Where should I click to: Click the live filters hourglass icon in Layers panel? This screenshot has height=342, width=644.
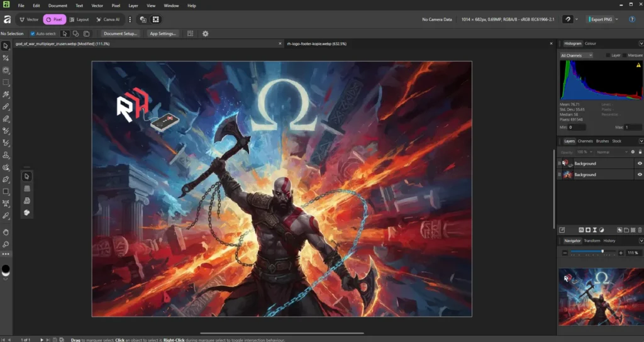pos(595,230)
